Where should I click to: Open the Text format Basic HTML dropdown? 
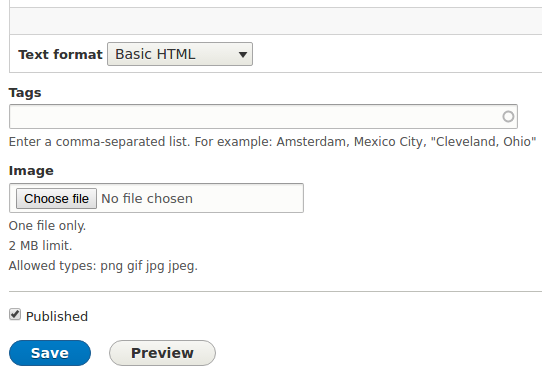click(180, 54)
